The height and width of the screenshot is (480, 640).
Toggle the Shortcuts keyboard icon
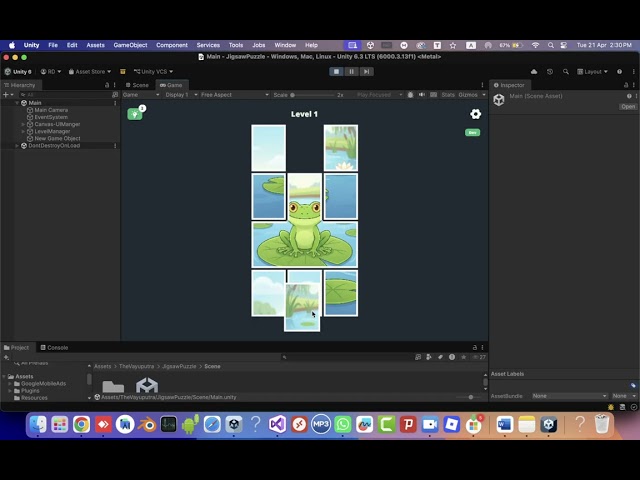(433, 95)
